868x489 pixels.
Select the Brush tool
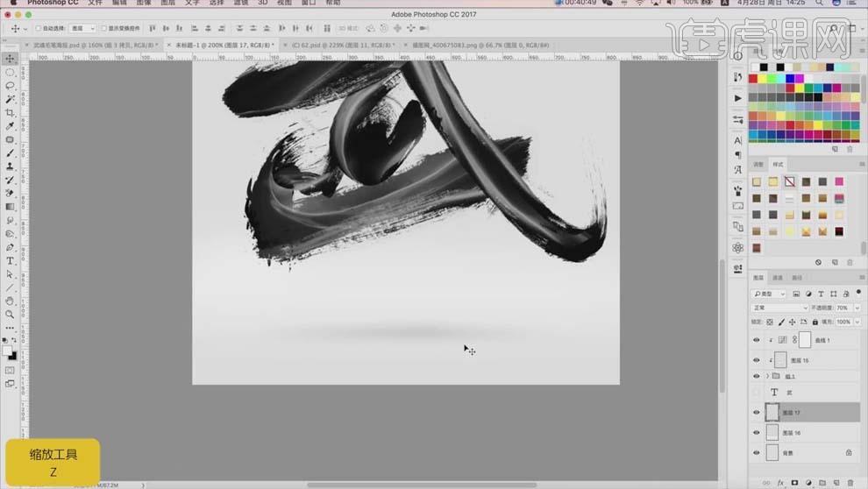click(10, 152)
